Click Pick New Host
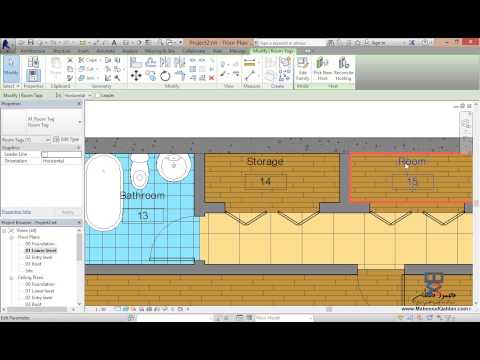This screenshot has width=480, height=360. pyautogui.click(x=323, y=68)
